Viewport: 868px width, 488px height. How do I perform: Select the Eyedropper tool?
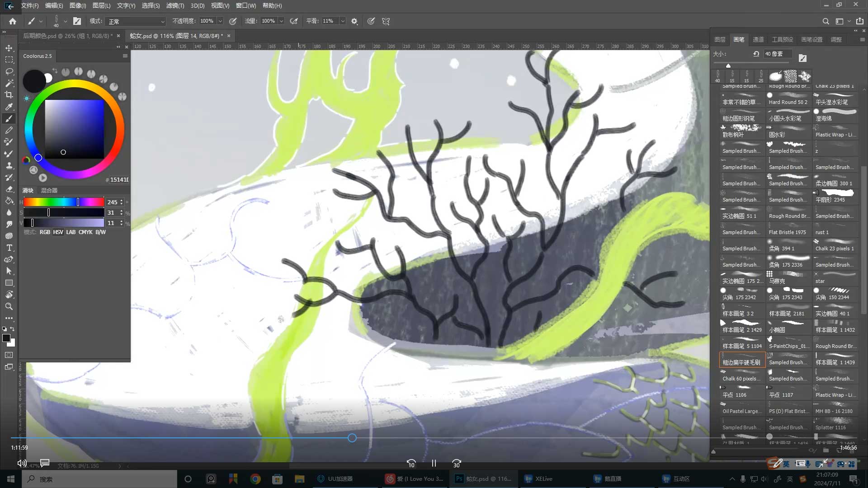[x=9, y=107]
